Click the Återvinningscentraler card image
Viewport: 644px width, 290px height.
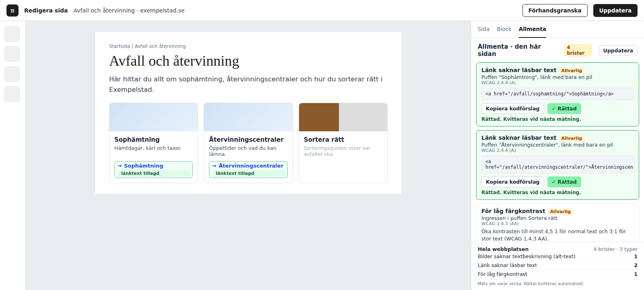248,117
